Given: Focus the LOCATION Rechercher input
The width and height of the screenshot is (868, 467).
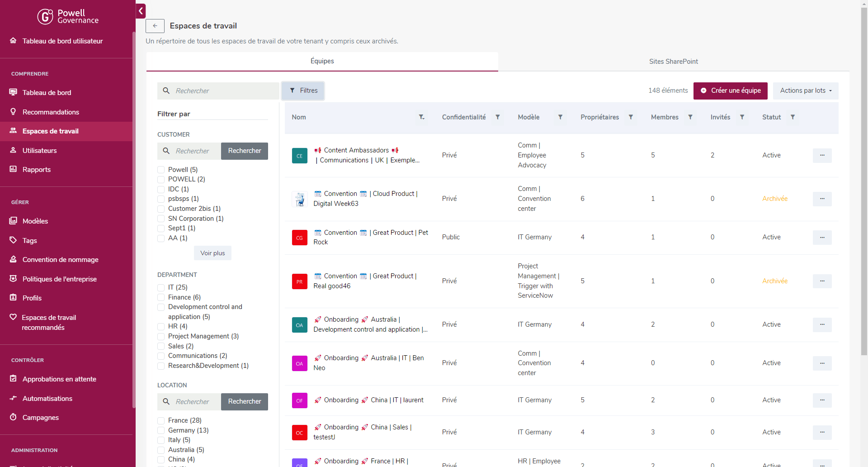Looking at the screenshot, I should 189,401.
